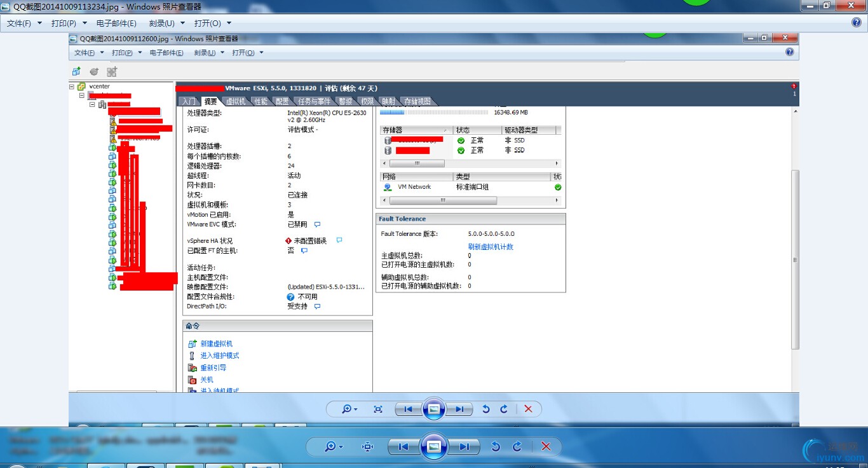Click actual-size icon in the outer 113234.jpg viewer
868x468 pixels.
(367, 447)
